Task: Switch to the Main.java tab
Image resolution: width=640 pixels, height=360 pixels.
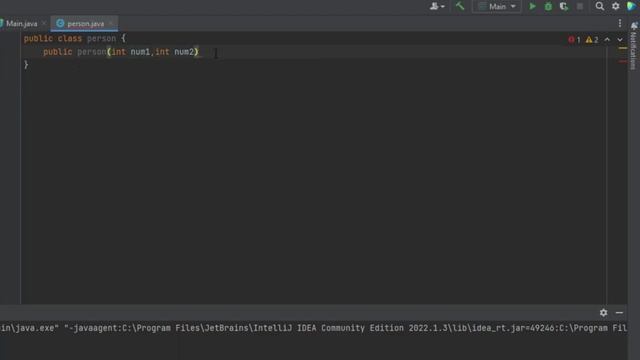Action: point(21,24)
